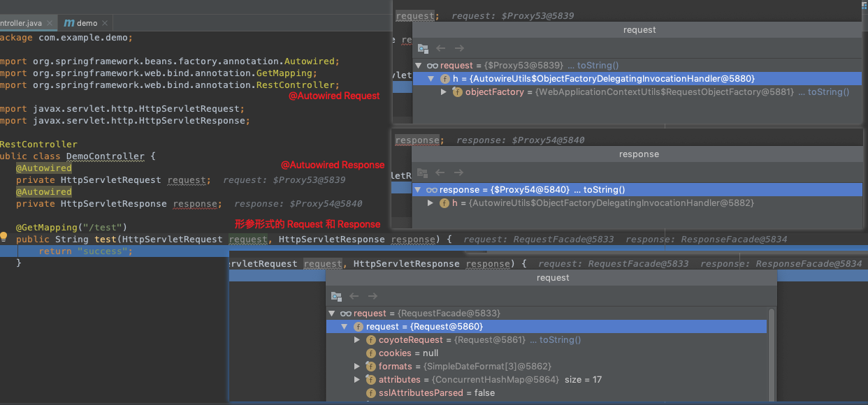Click the back arrow in bottom request popup
The height and width of the screenshot is (405, 868).
[x=354, y=297]
